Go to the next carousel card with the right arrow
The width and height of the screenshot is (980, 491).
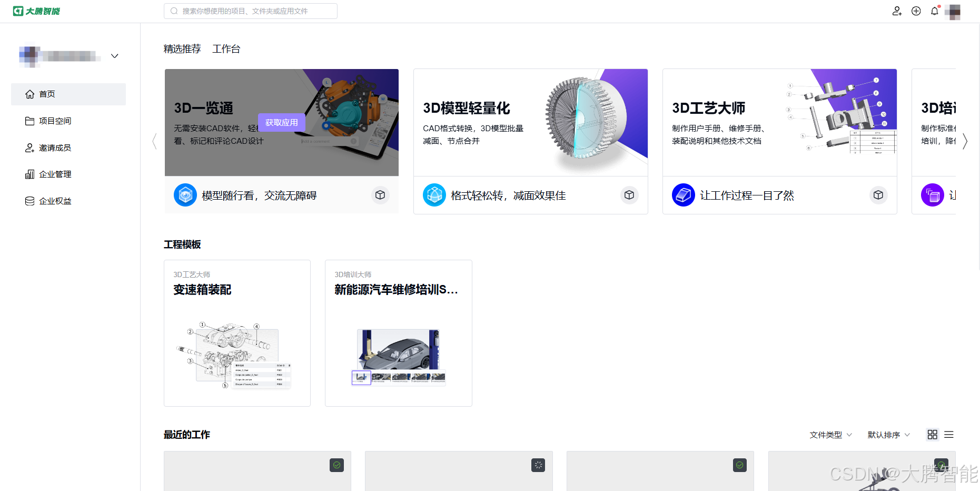965,141
